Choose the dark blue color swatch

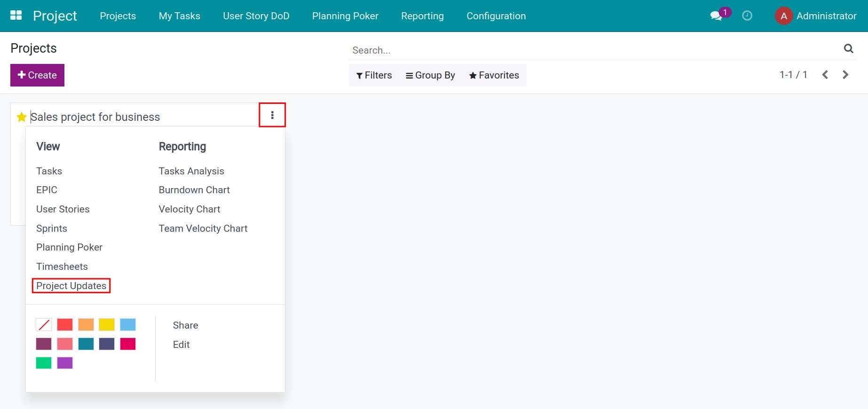[107, 344]
